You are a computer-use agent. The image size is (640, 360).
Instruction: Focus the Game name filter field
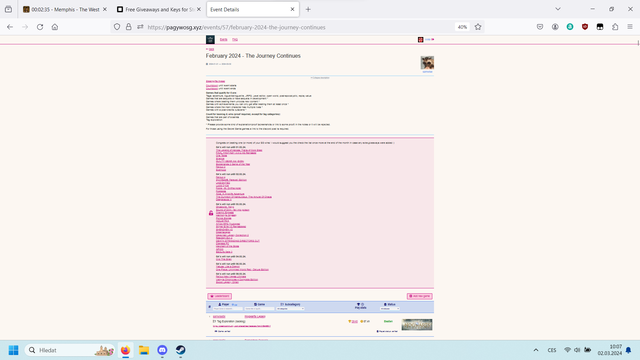point(260,309)
